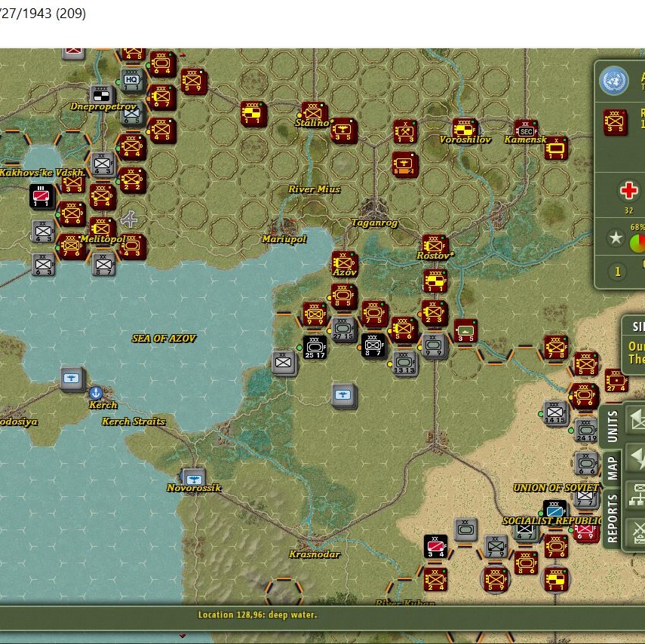Click the 68% pie chart indicator

pyautogui.click(x=637, y=243)
